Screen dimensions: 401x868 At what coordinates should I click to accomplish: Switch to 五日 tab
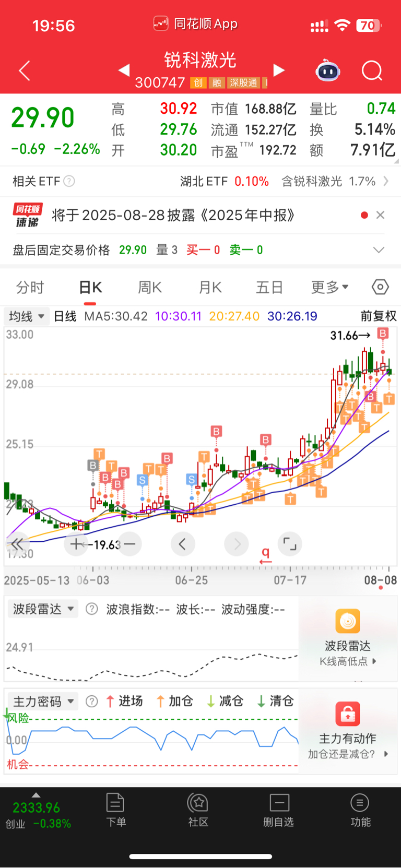point(269,287)
